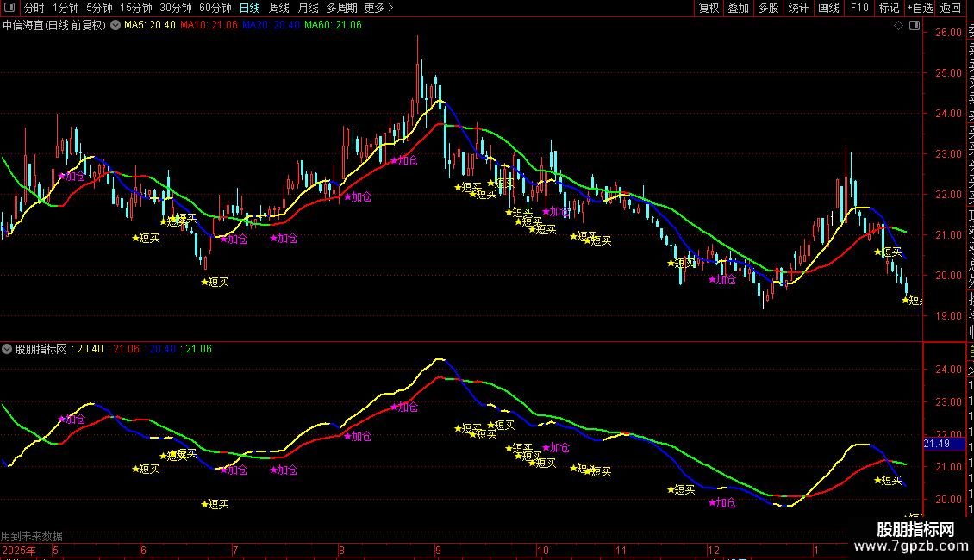Image resolution: width=974 pixels, height=560 pixels.
Task: Open the 画线 drawing tools
Action: coord(828,8)
